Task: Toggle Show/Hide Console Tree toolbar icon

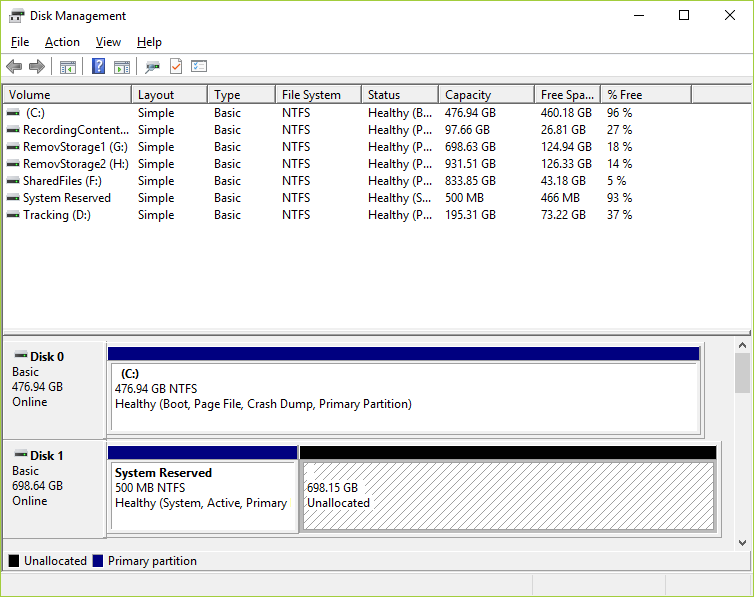Action: click(67, 67)
